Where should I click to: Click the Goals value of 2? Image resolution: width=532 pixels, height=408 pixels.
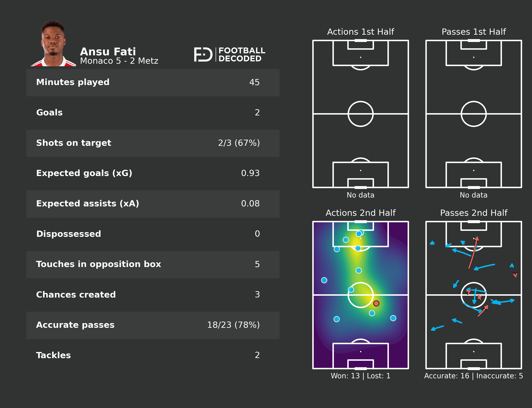coord(257,112)
